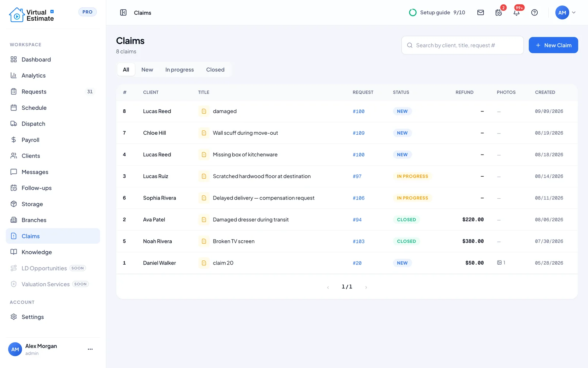
Task: Open Storage in sidebar
Action: pos(53,204)
